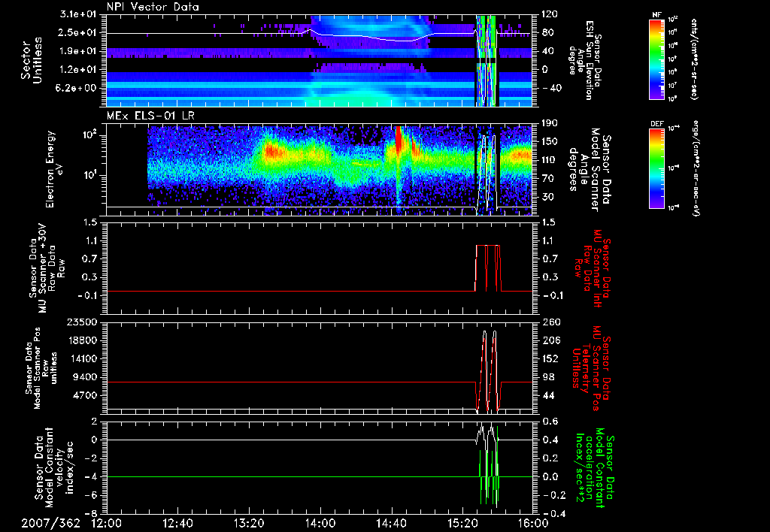The height and width of the screenshot is (532, 770).
Task: Click the '3.1e+01' sector axis value
Action: (x=78, y=14)
